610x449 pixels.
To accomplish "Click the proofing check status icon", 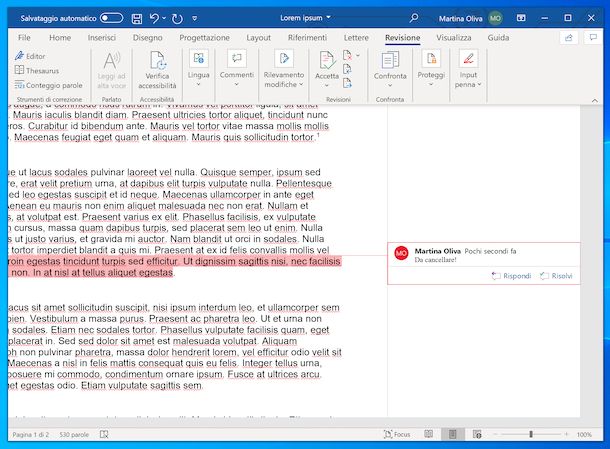I will tap(104, 434).
